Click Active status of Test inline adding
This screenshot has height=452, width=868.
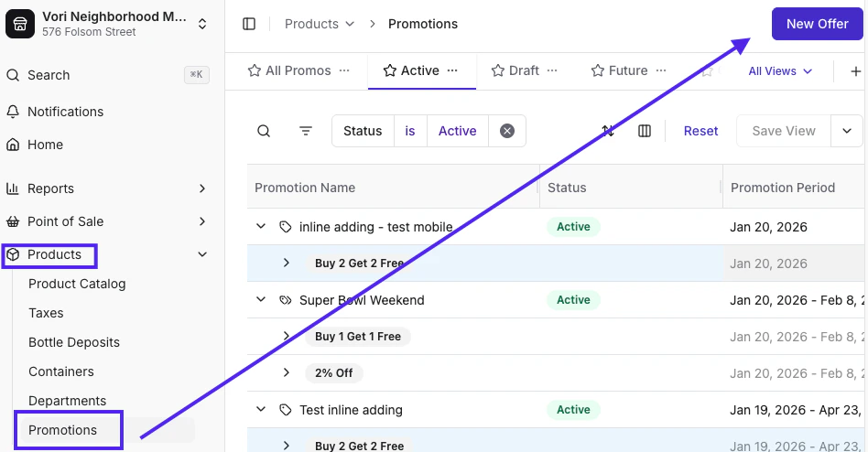click(573, 410)
